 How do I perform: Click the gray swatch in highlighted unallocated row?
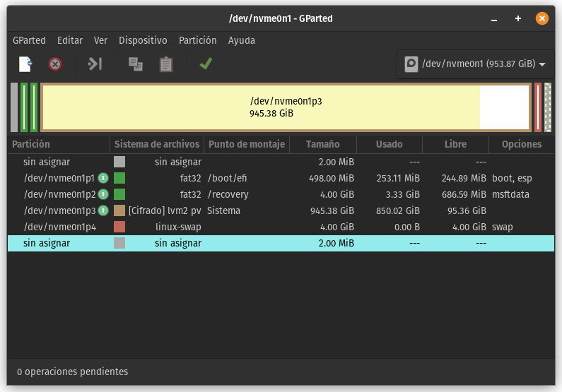click(119, 243)
